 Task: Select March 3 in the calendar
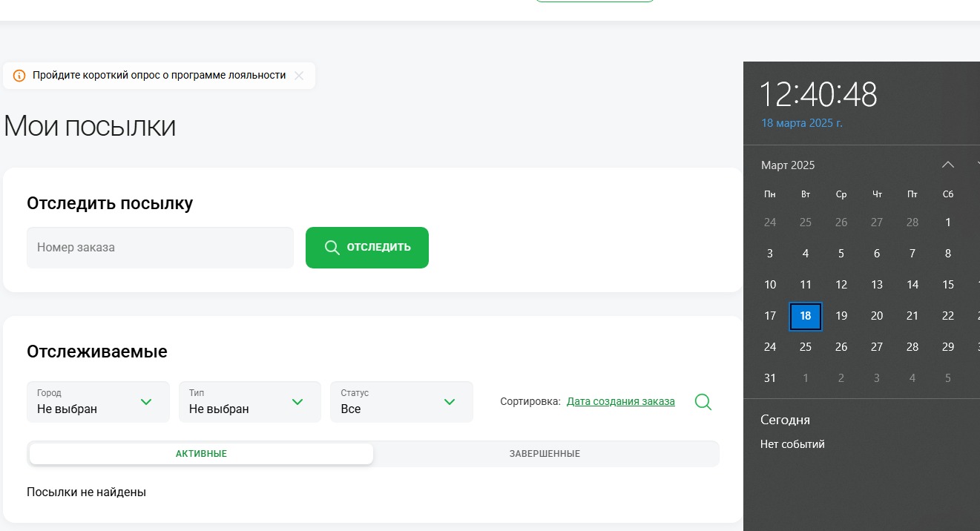(x=770, y=254)
